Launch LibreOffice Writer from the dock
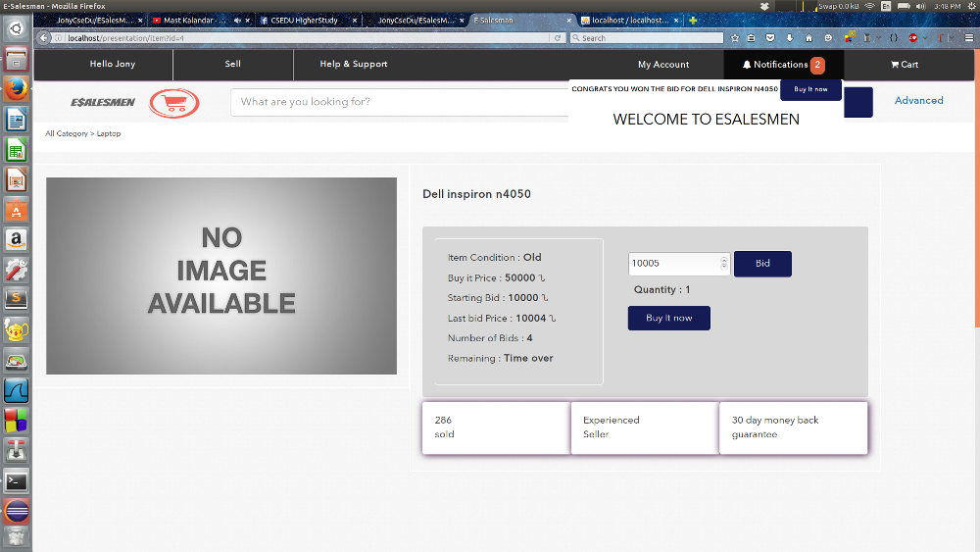Screen dimensions: 980x552 coord(17,120)
